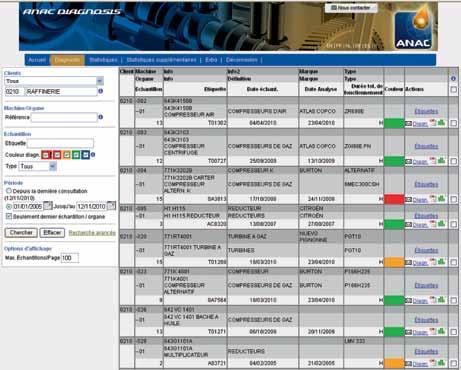Click the green chart icon in sample T01302 row
The image size is (461, 370).
[441, 123]
